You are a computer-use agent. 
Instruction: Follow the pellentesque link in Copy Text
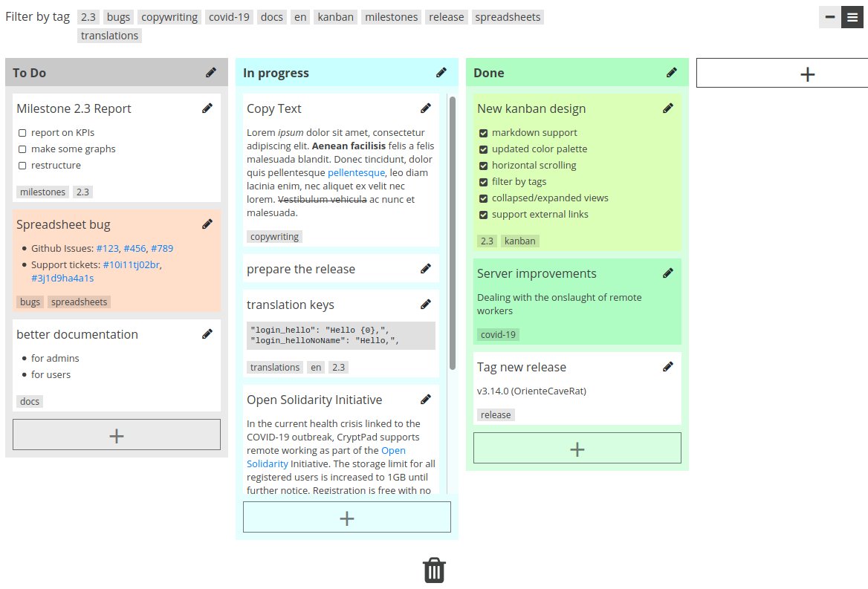coord(356,172)
